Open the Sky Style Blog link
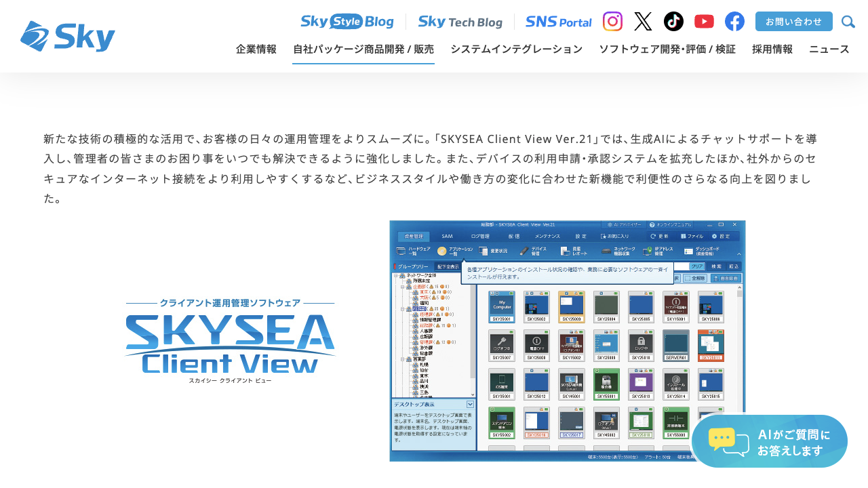Screen dimensions: 868x488 coord(347,22)
